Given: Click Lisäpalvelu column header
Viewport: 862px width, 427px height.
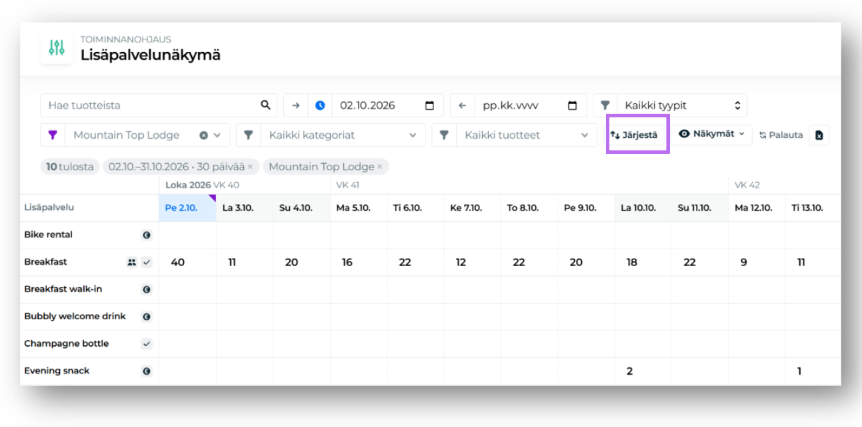Looking at the screenshot, I should [49, 208].
